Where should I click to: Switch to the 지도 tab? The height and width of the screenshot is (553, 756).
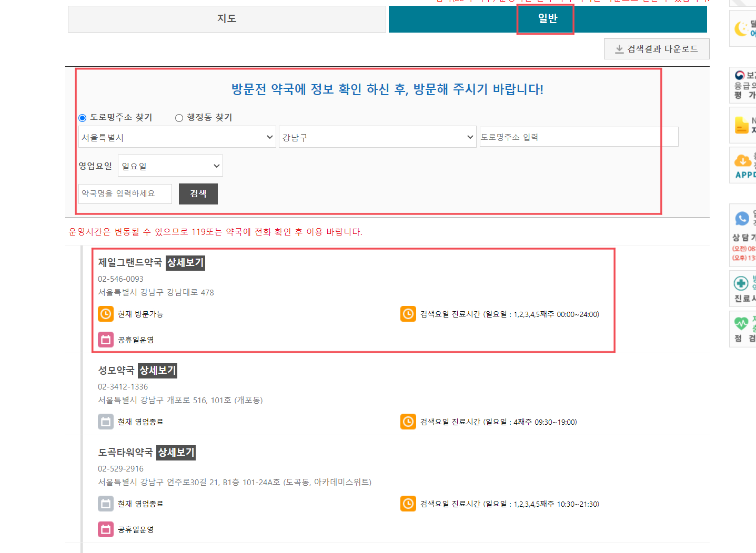click(227, 19)
